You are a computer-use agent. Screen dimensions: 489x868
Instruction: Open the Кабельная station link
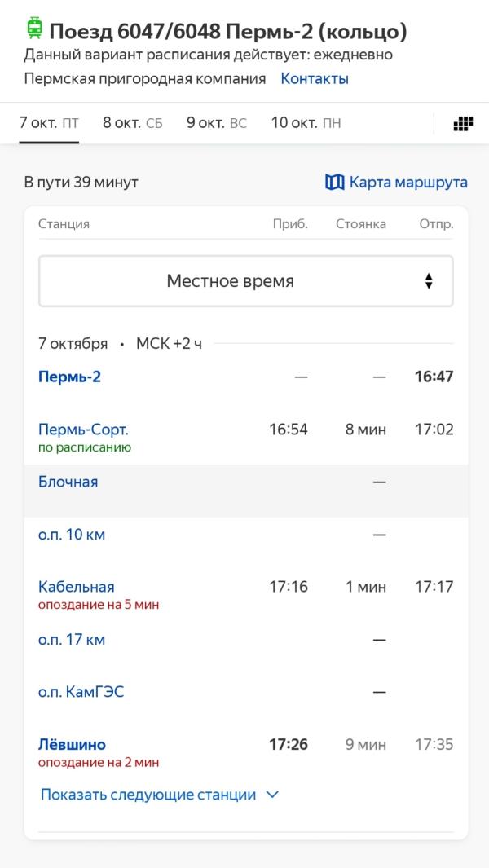click(x=77, y=587)
